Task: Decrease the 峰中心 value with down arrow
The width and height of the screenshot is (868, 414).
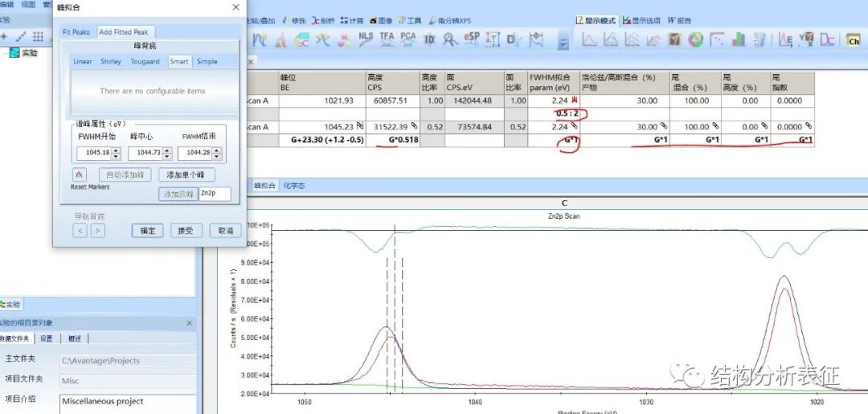Action: click(167, 157)
